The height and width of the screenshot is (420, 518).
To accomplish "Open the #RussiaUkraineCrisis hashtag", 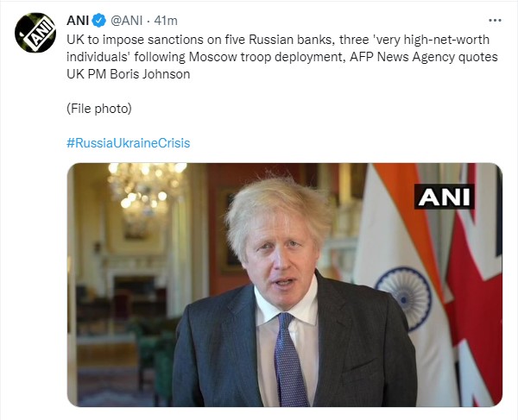I will click(128, 143).
